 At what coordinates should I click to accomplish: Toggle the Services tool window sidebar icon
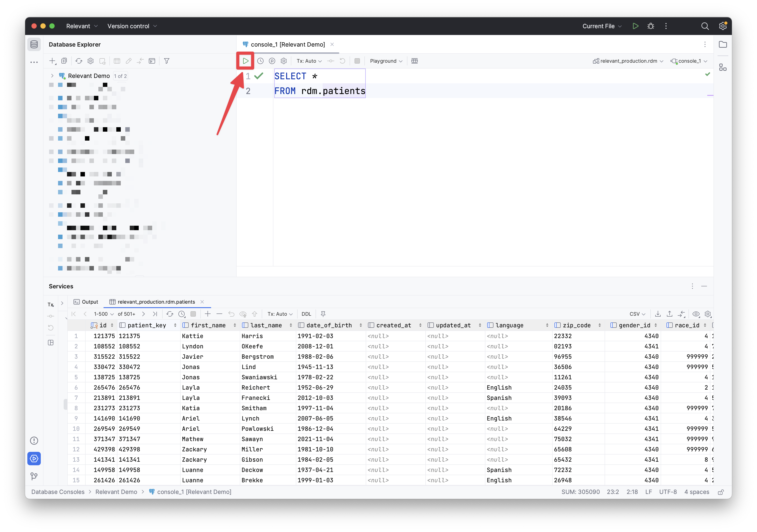(x=34, y=458)
